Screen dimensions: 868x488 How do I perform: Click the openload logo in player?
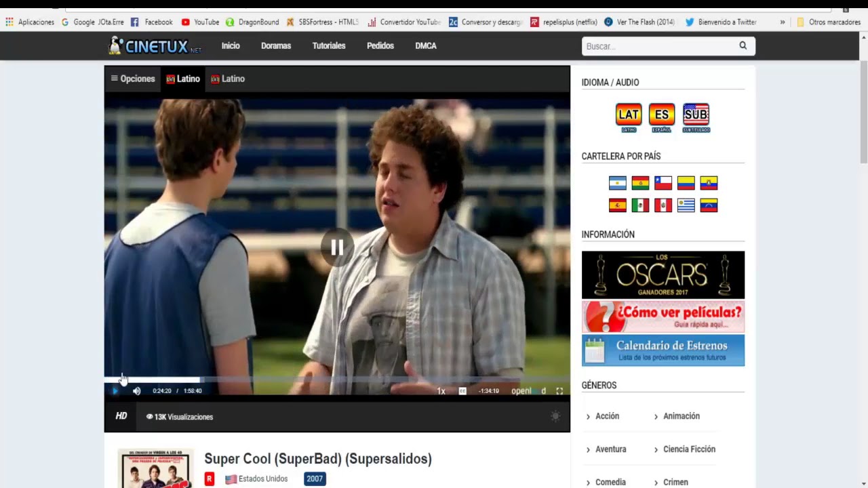(528, 391)
